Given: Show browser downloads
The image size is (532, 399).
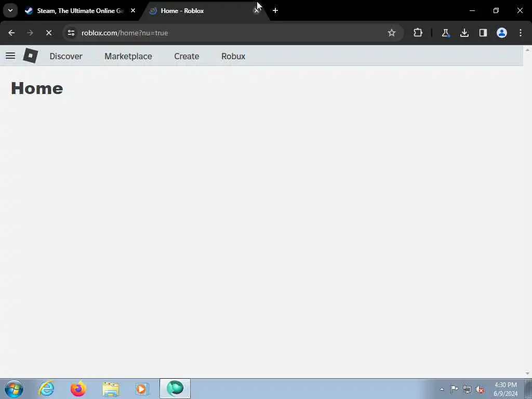Looking at the screenshot, I should pos(464,33).
